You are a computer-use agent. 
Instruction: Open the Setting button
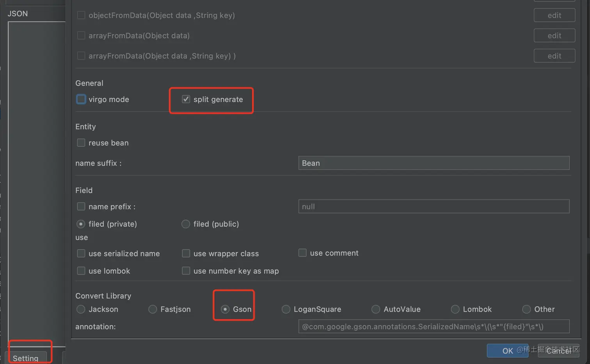pos(26,358)
